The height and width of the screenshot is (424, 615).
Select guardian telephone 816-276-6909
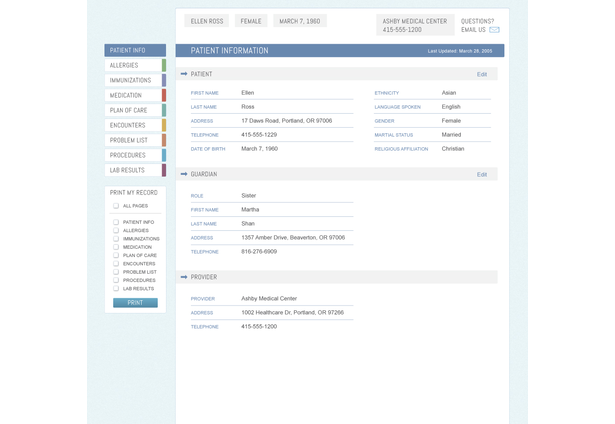259,251
